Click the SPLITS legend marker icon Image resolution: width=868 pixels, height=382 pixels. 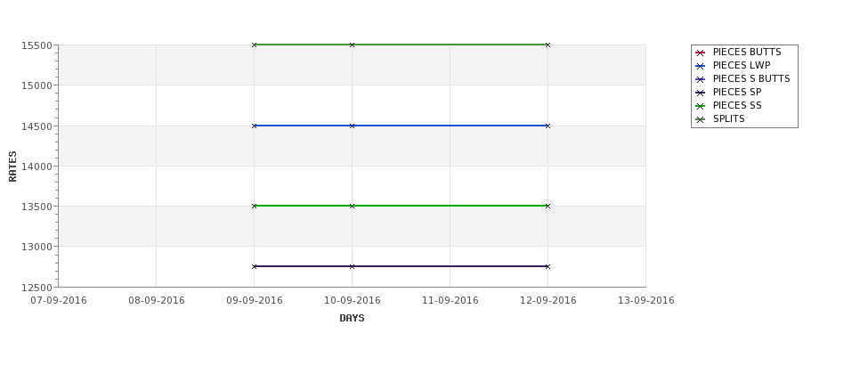(x=701, y=119)
